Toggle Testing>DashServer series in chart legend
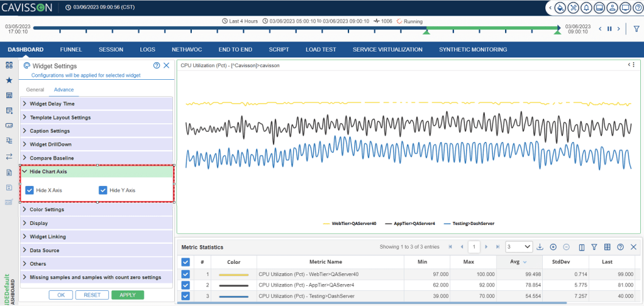The height and width of the screenshot is (306, 644). [469, 224]
